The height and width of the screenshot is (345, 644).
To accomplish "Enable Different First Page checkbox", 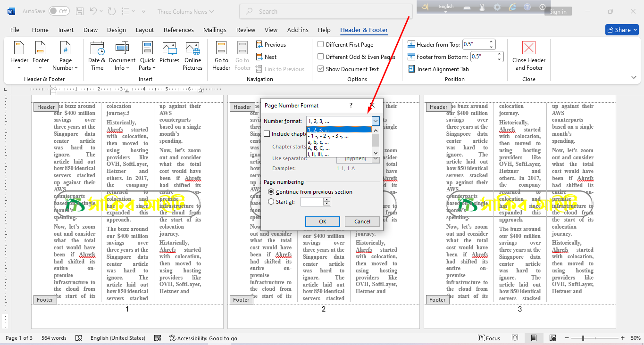I will (321, 45).
